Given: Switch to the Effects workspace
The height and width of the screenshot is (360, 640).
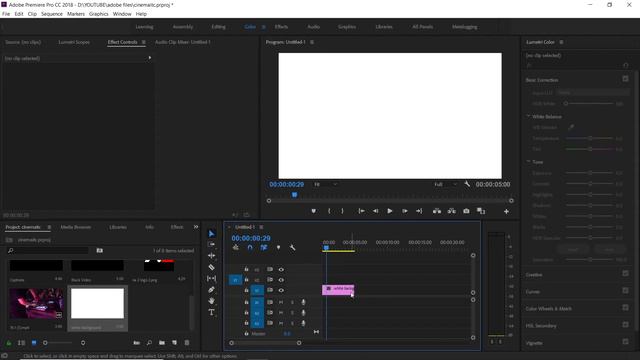Looking at the screenshot, I should click(281, 27).
